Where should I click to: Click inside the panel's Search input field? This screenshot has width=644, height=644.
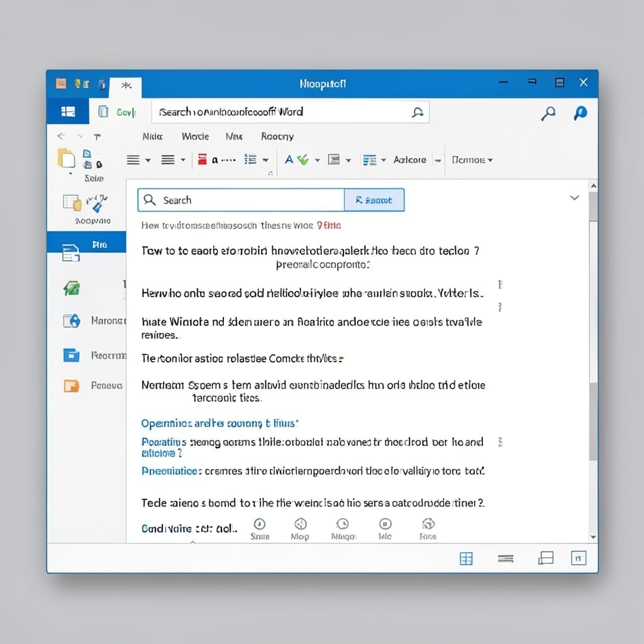pyautogui.click(x=241, y=200)
